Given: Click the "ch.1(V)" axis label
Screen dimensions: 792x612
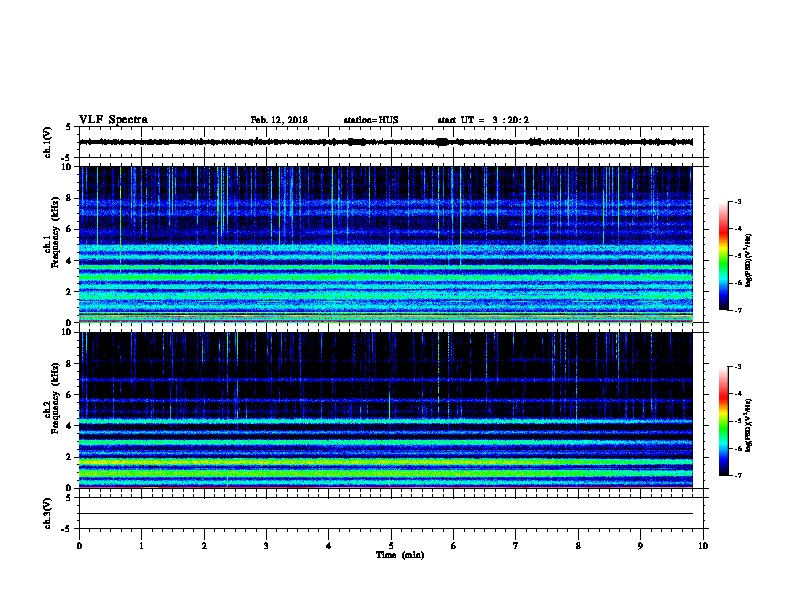Looking at the screenshot, I should tap(47, 142).
